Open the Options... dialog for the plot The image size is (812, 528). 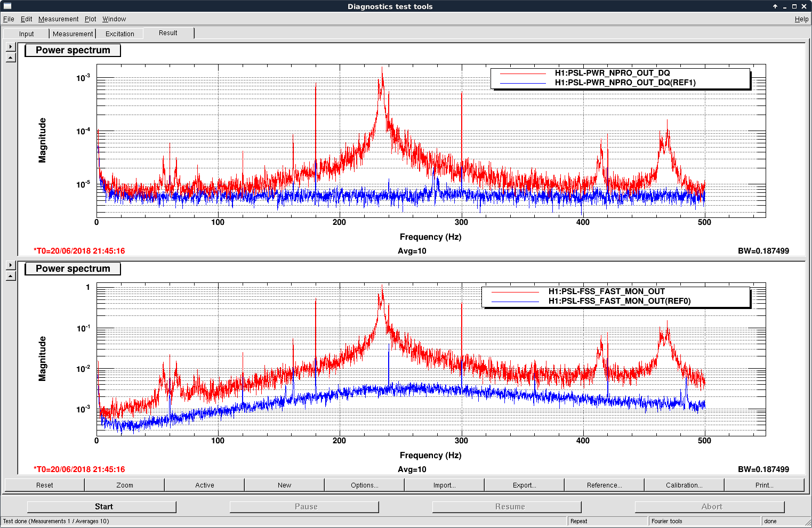click(x=364, y=485)
